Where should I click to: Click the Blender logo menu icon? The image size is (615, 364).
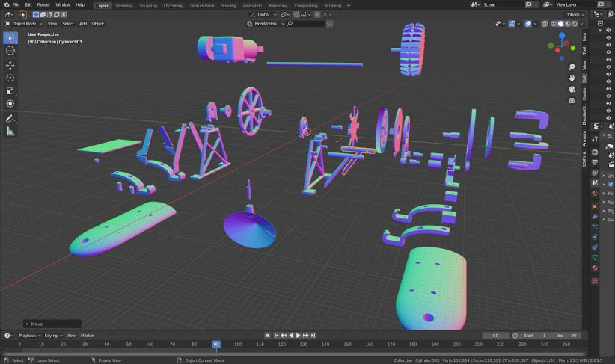pyautogui.click(x=6, y=4)
